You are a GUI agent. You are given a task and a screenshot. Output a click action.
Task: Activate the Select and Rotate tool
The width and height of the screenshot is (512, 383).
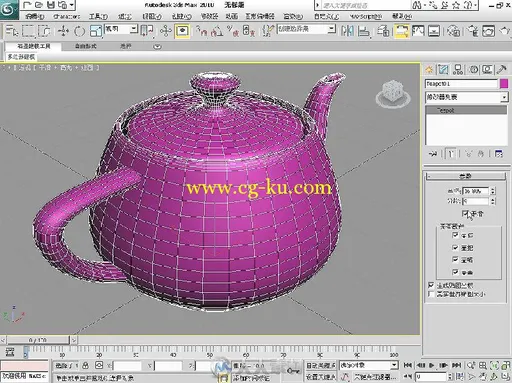79,31
